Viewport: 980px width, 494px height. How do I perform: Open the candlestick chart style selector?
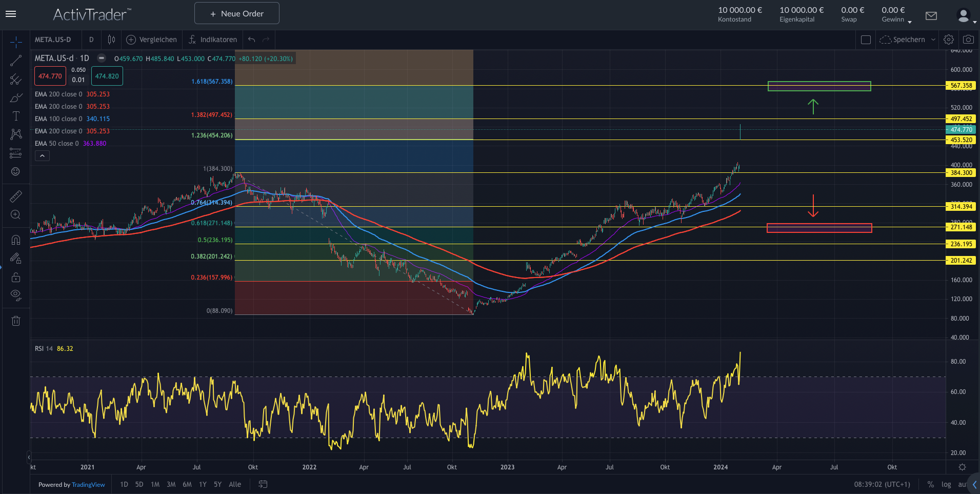coord(111,39)
